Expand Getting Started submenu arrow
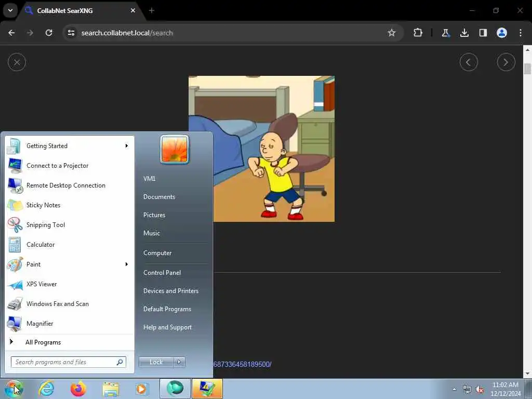The width and height of the screenshot is (532, 399). coord(127,146)
